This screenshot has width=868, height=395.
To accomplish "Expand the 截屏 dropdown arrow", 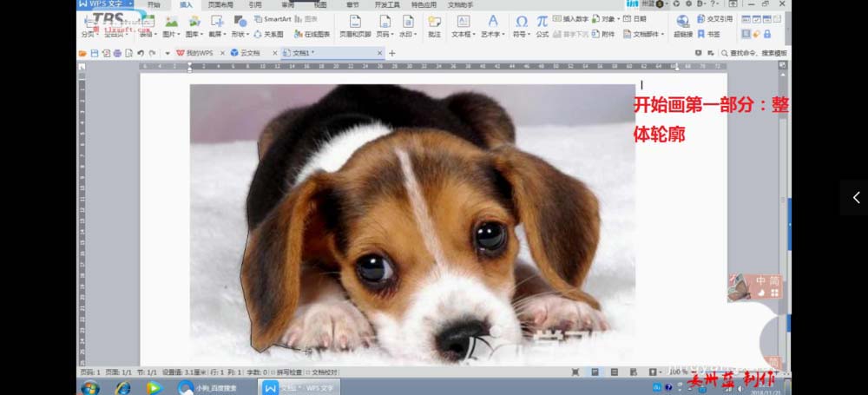I will (224, 35).
